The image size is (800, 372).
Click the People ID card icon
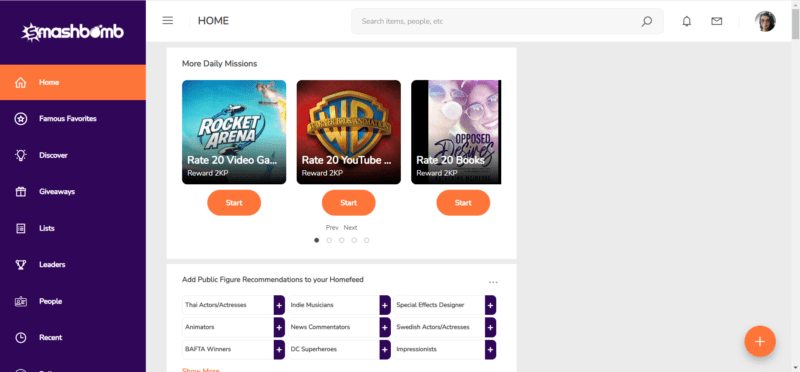click(20, 301)
